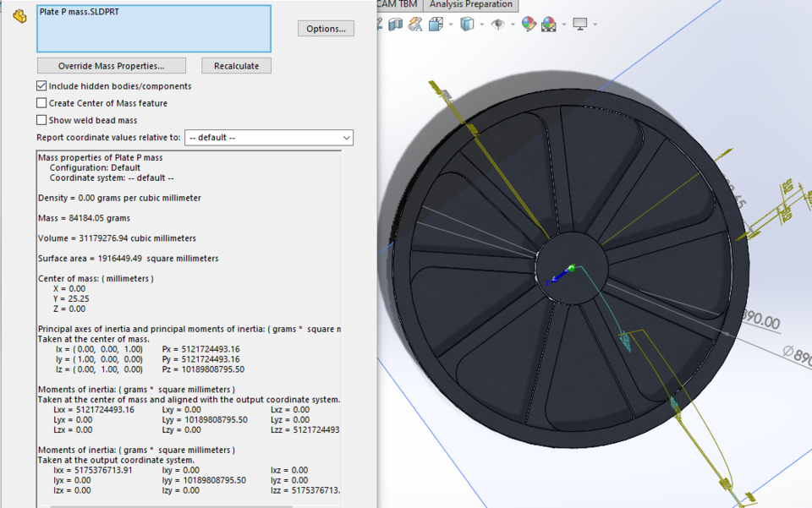Open the Apply Scene dropdown arrow
This screenshot has height=508, width=812.
563,25
